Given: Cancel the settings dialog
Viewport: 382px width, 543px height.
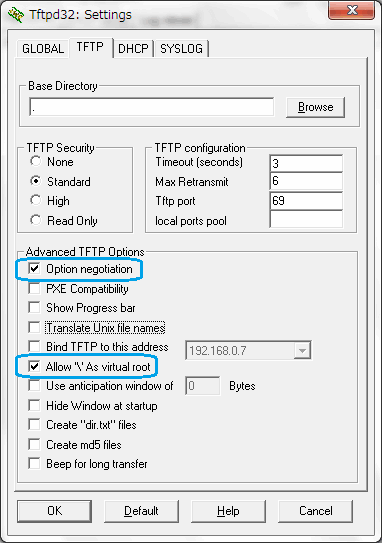Looking at the screenshot, I should pos(316,511).
